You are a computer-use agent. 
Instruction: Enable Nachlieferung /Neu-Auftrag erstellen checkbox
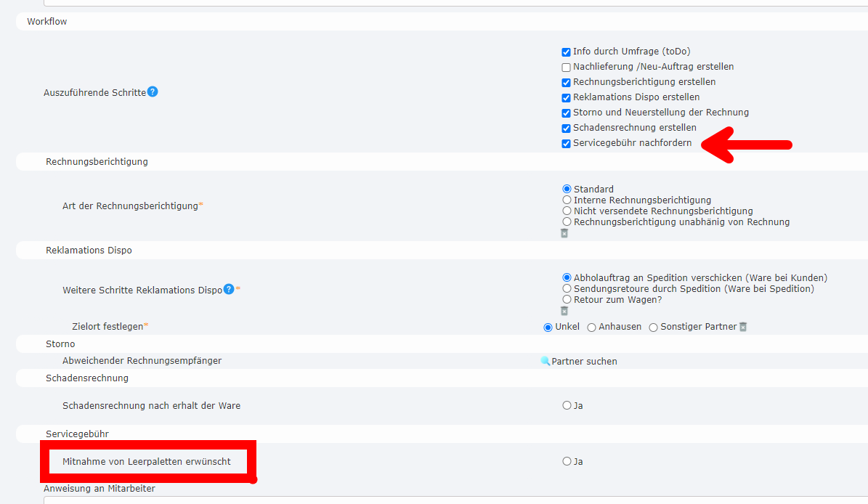tap(567, 68)
